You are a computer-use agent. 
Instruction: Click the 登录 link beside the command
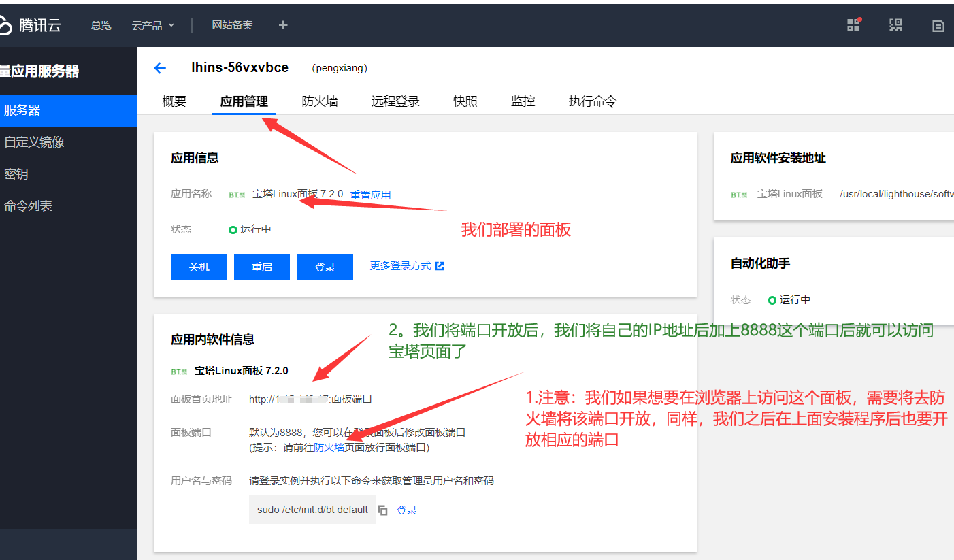[406, 510]
